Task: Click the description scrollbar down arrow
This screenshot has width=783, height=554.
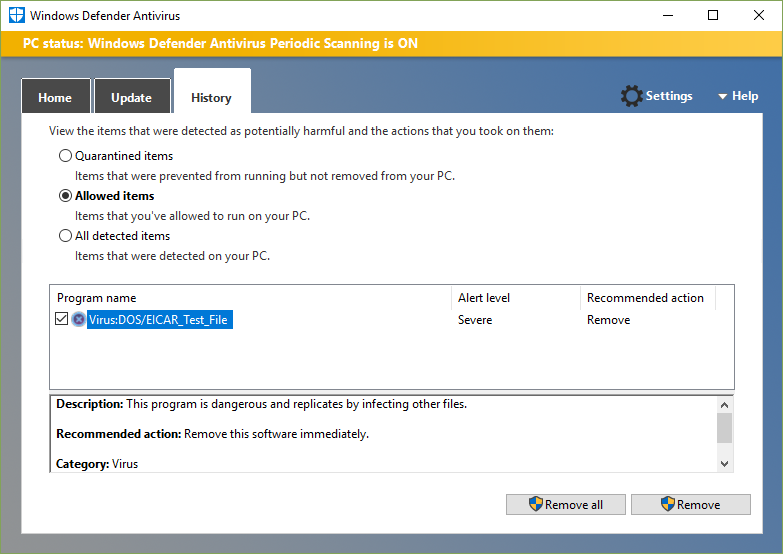Action: click(x=725, y=464)
